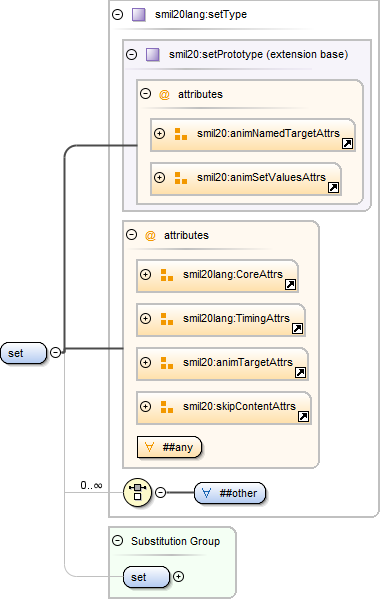
Task: Click attribute group icon for skipContentAttrs
Action: click(167, 407)
